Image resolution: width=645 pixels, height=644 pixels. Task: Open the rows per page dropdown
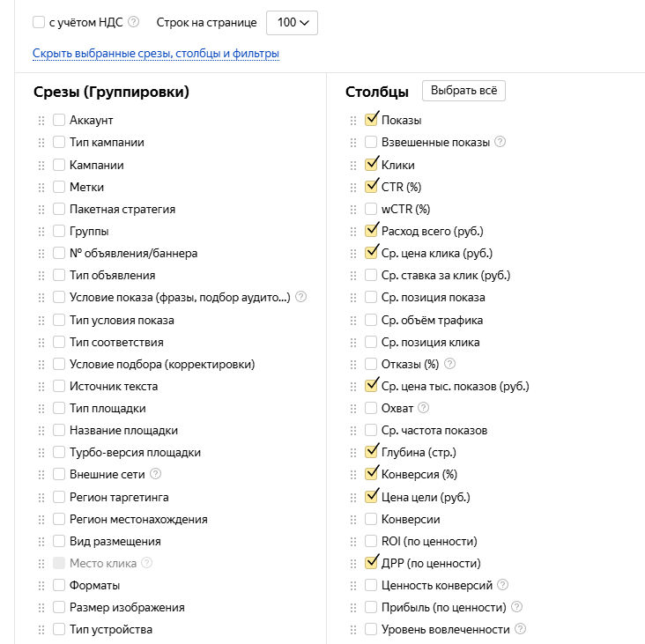click(292, 23)
